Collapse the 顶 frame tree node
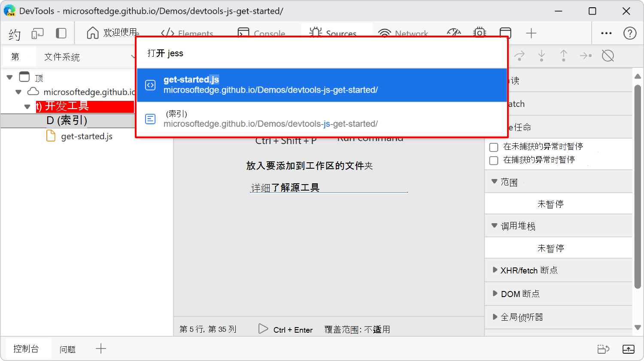644x361 pixels. (x=9, y=78)
